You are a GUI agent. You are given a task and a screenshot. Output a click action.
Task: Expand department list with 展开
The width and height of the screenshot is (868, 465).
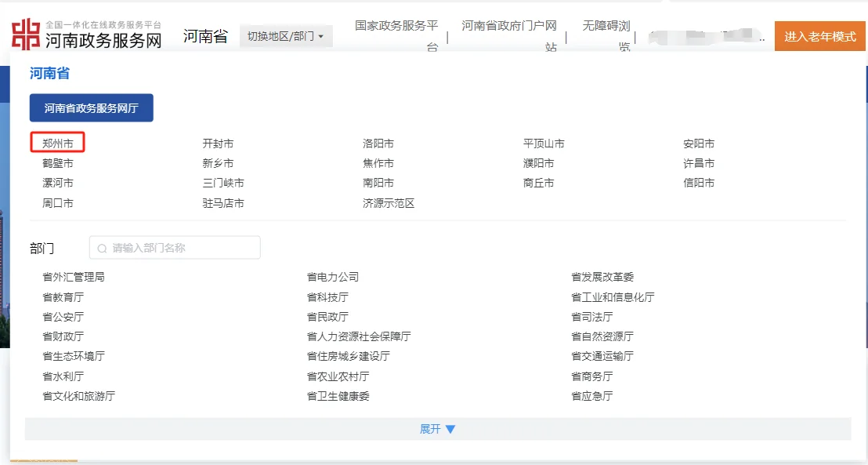pyautogui.click(x=437, y=429)
